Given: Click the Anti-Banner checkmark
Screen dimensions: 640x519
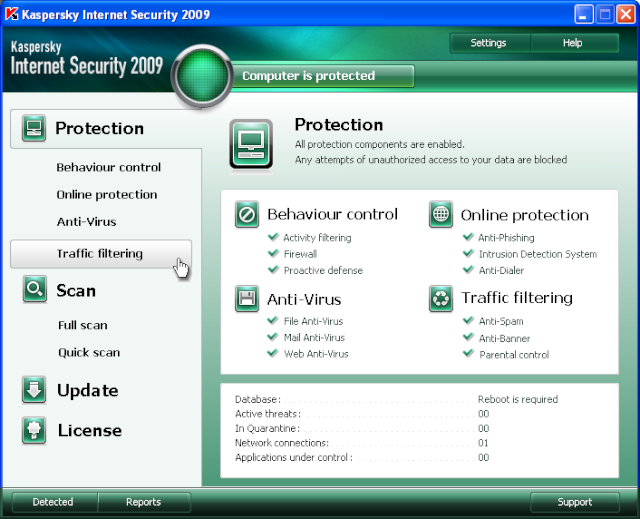Looking at the screenshot, I should click(x=468, y=337).
